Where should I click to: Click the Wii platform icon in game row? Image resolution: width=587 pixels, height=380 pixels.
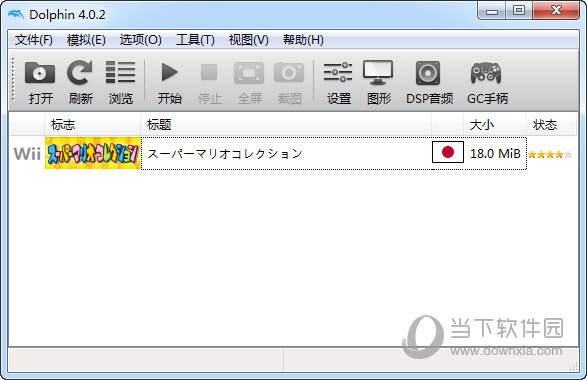coord(27,153)
